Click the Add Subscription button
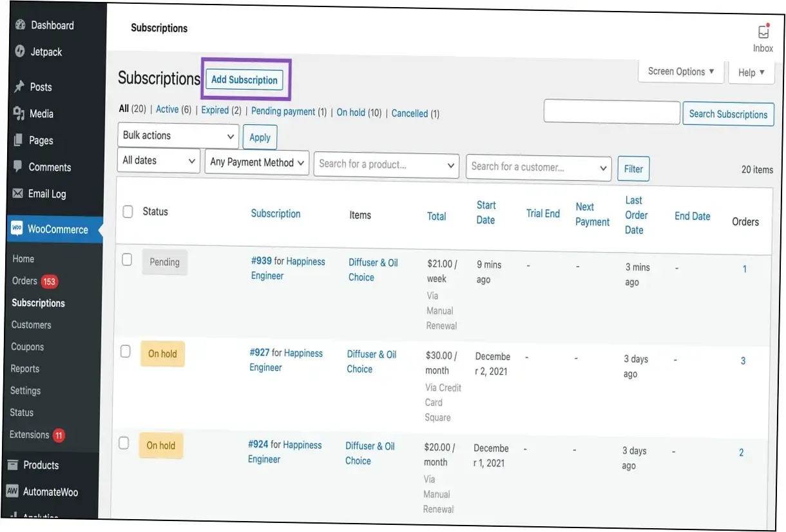This screenshot has width=786, height=532. [x=244, y=80]
